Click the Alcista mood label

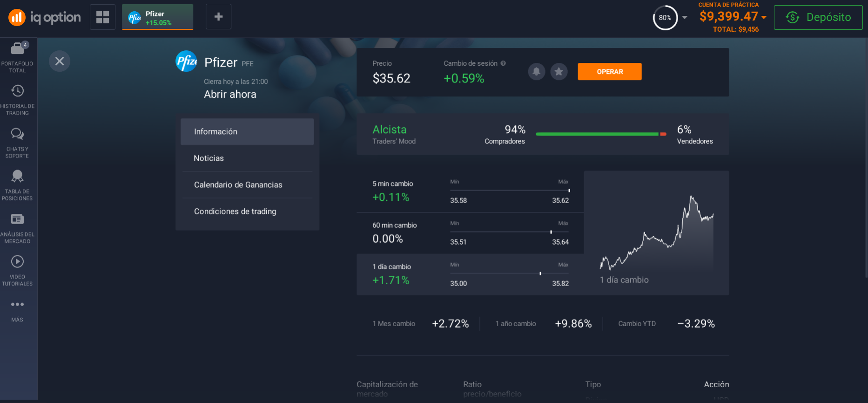click(x=390, y=130)
